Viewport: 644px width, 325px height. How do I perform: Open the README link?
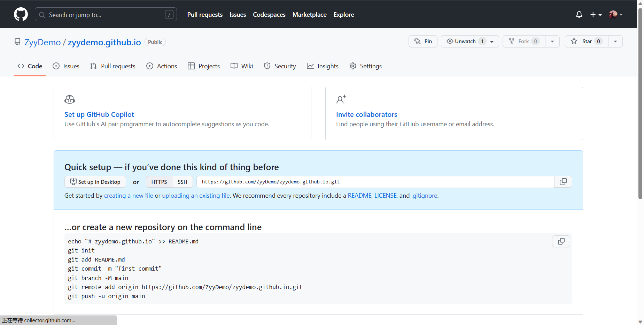point(359,196)
